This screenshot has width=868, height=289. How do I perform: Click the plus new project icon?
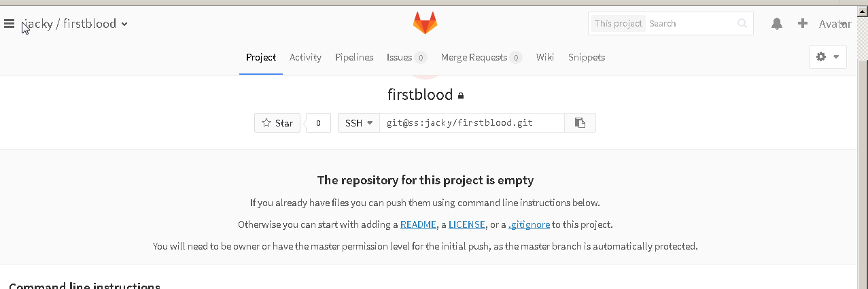(803, 23)
